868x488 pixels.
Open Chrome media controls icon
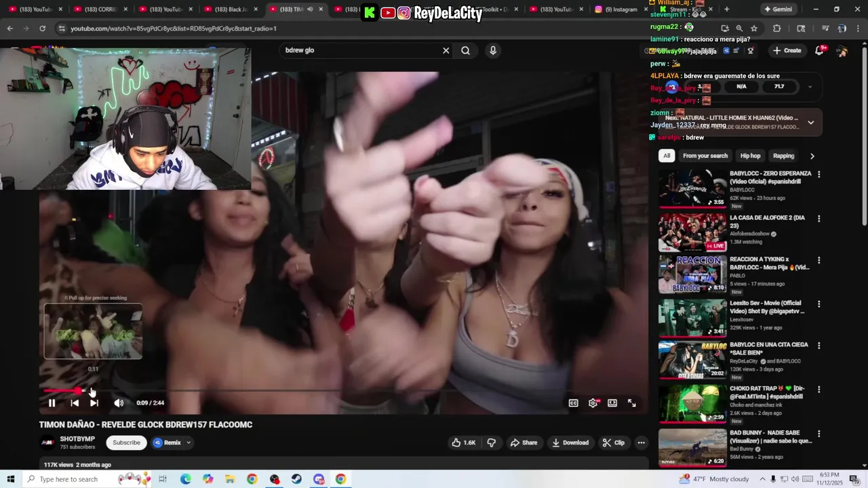coord(825,28)
